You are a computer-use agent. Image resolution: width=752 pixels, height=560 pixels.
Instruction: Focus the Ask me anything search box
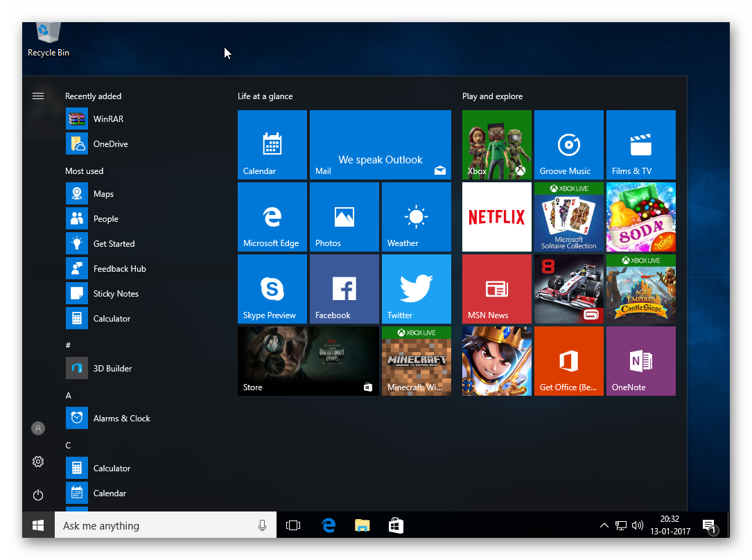click(x=166, y=525)
